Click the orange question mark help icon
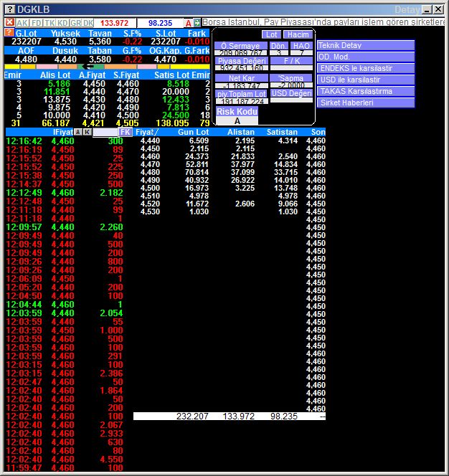The image size is (449, 476). click(9, 32)
